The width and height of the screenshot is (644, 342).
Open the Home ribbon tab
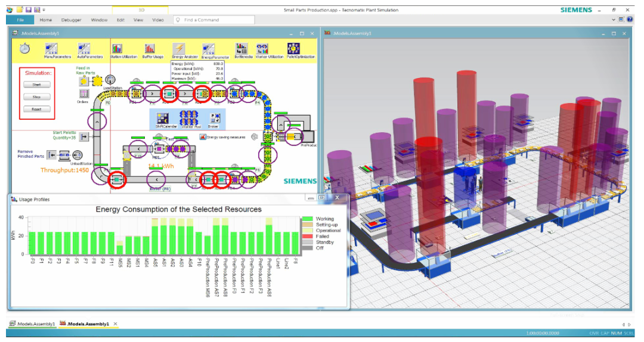click(45, 20)
